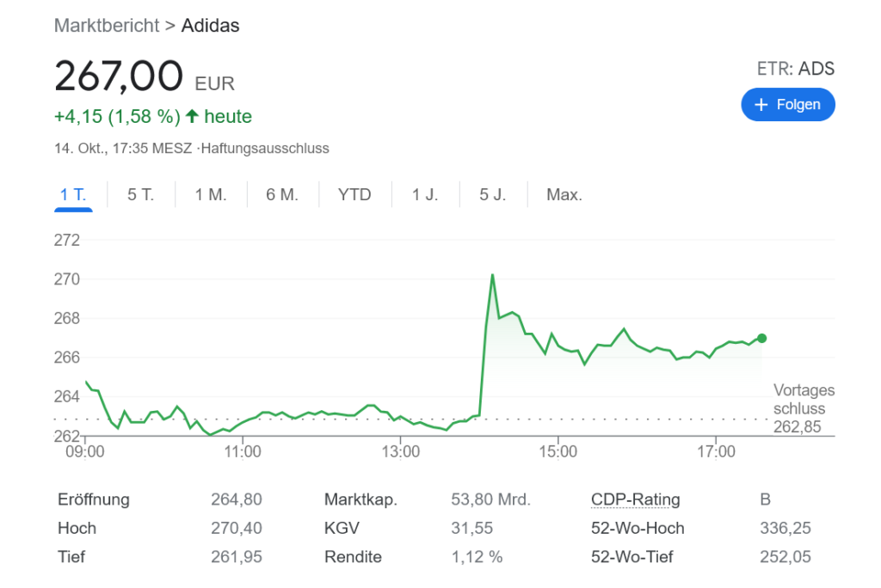The height and width of the screenshot is (588, 881).
Task: Switch to the 5 T. tab
Action: (140, 195)
